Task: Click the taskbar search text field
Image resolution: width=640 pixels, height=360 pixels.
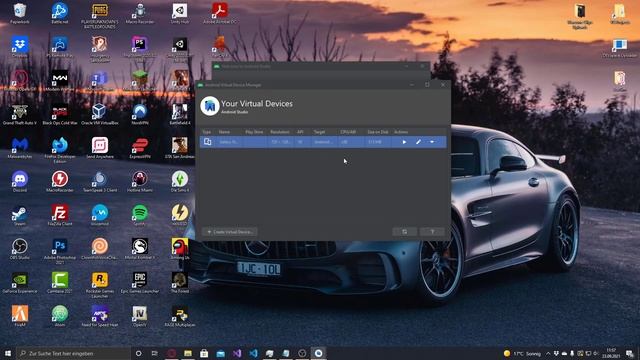Action: pos(73,353)
